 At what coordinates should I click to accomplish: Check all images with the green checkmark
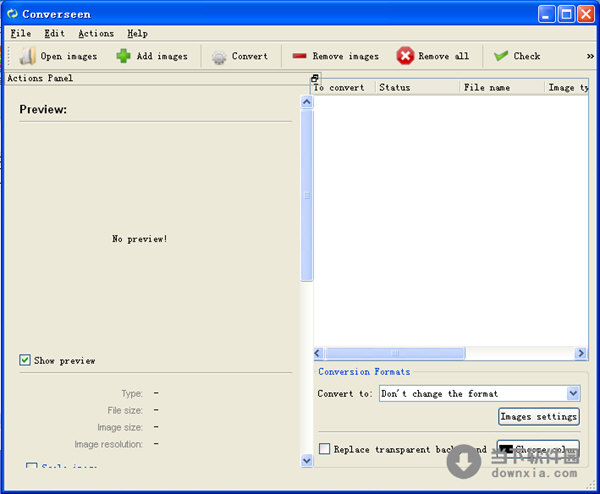(501, 56)
